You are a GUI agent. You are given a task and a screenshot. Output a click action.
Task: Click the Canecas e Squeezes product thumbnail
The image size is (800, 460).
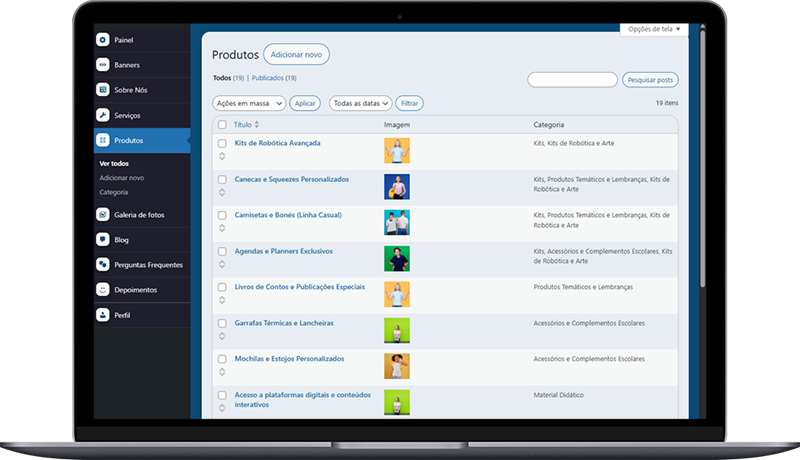tap(397, 187)
